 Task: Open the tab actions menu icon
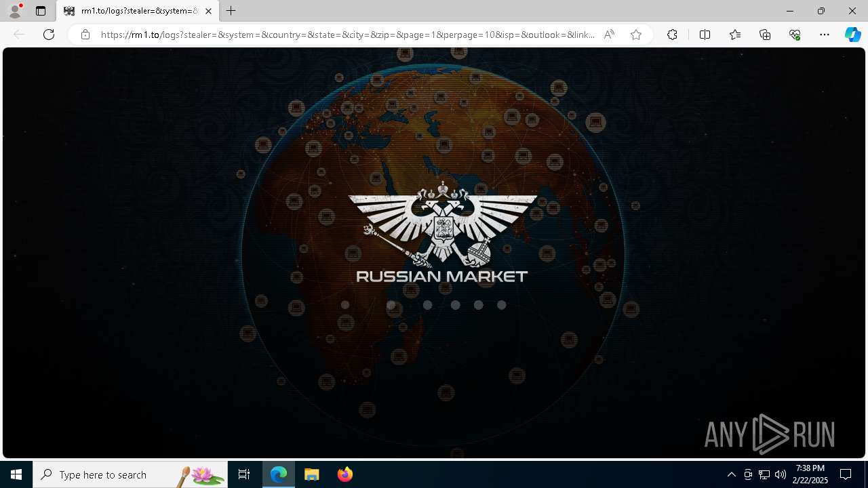click(41, 11)
